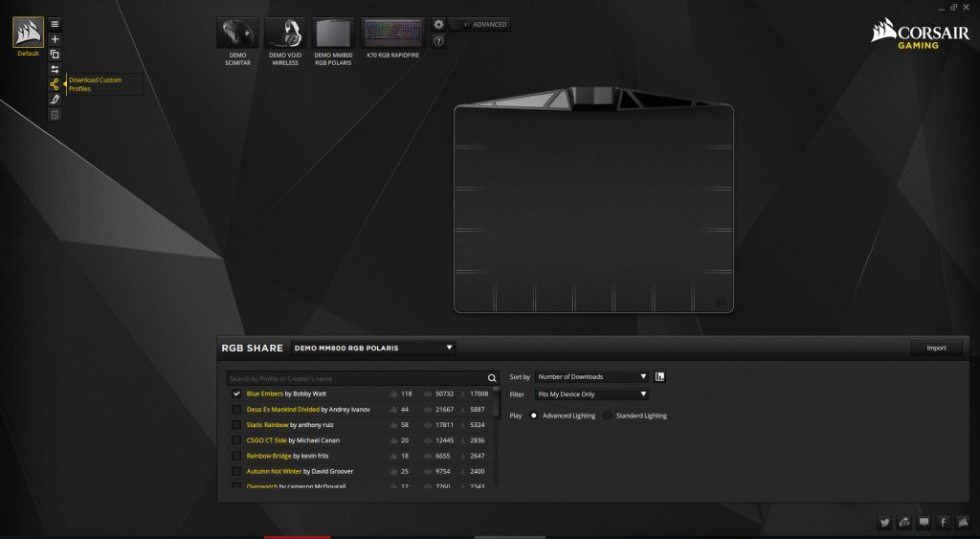Edit profile with the pencil icon
This screenshot has width=980, height=539.
pyautogui.click(x=55, y=100)
